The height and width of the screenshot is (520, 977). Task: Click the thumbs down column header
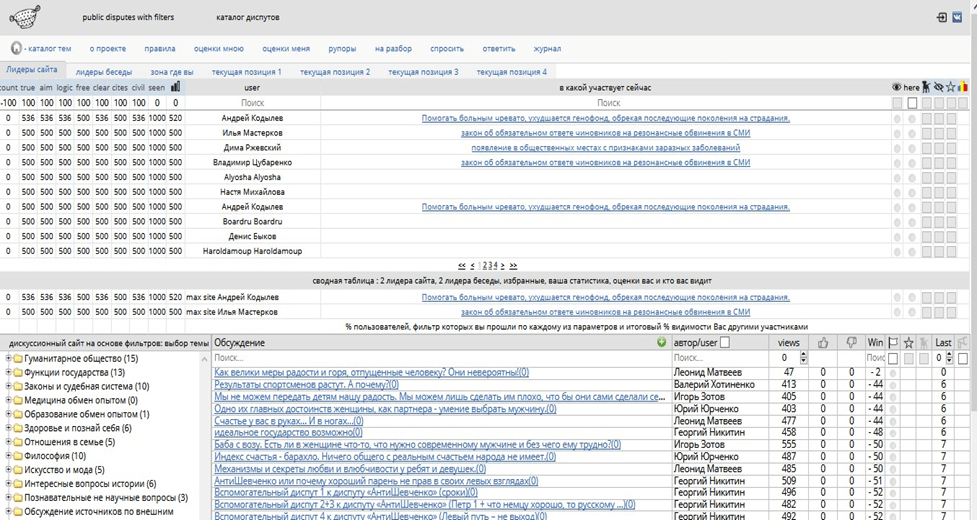pos(852,342)
